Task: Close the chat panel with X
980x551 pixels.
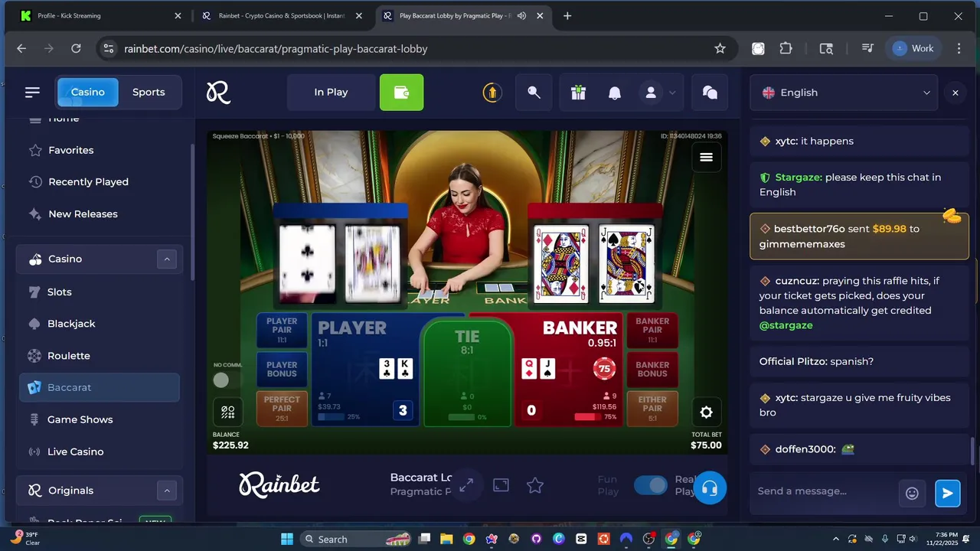Action: point(955,93)
